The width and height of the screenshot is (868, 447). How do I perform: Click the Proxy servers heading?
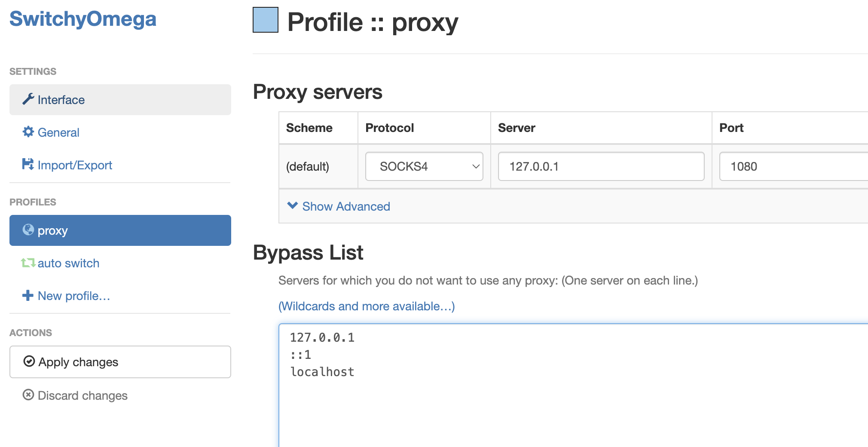pyautogui.click(x=318, y=92)
